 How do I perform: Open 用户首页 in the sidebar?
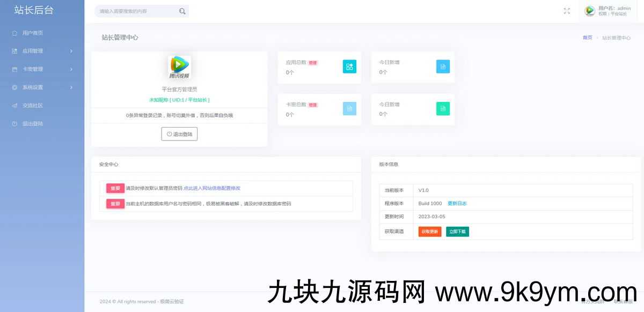(x=32, y=33)
